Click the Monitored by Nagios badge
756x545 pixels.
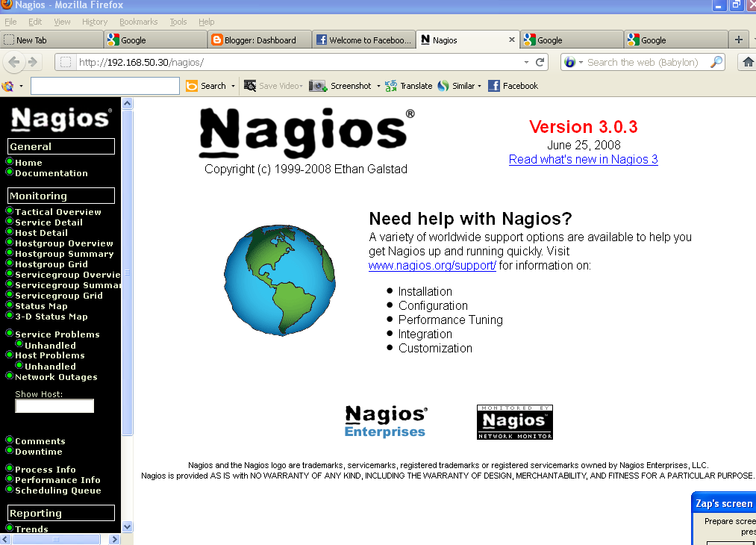tap(514, 422)
